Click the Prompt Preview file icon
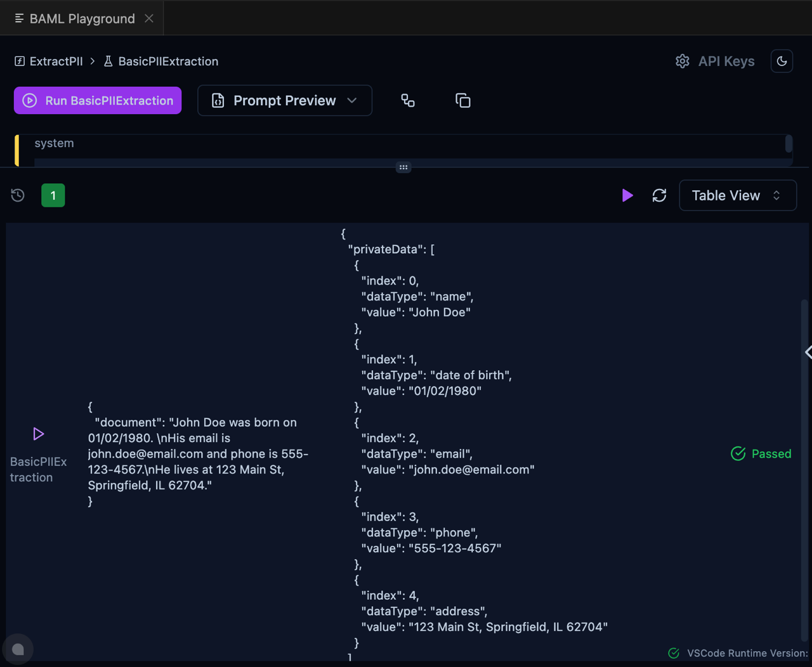Screen dimensions: 812x667 pos(218,100)
